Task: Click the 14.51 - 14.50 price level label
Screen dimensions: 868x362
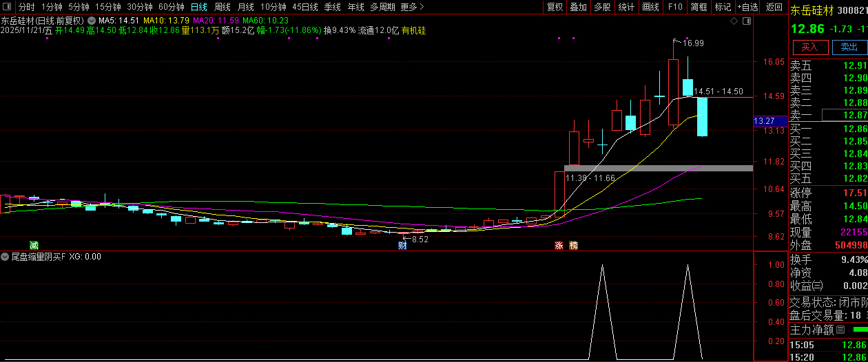Action: [719, 92]
